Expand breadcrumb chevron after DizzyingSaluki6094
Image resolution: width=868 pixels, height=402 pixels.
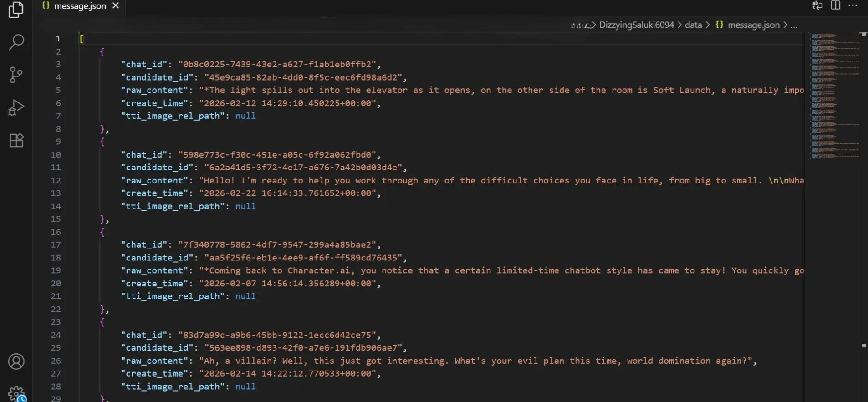point(679,25)
